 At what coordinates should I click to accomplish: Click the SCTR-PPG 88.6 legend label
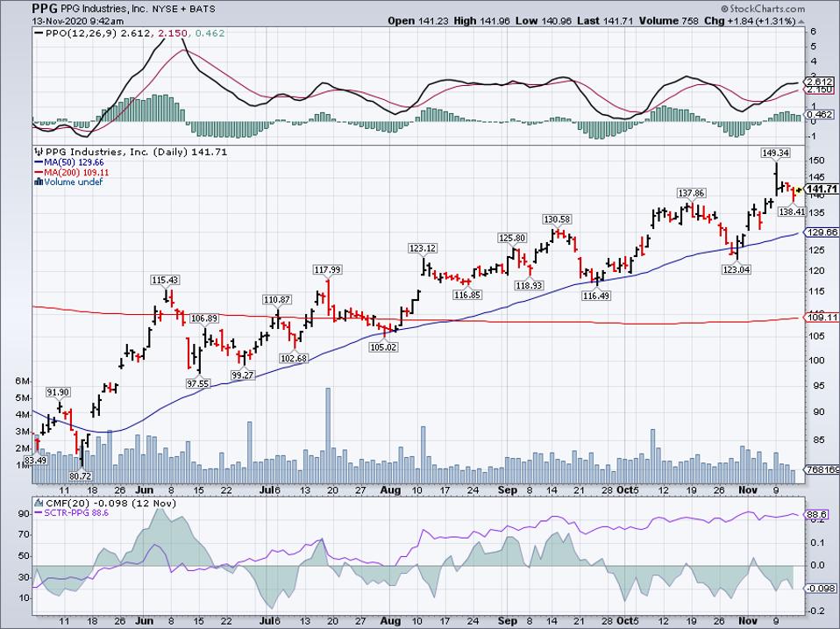(77, 513)
